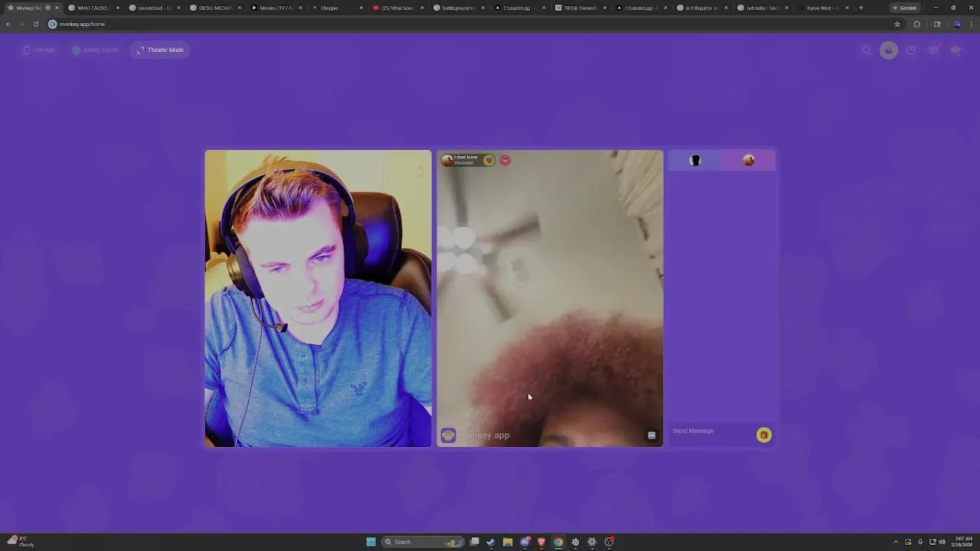Switch to the nebraska Google tab
The image size is (980, 551).
tap(761, 8)
